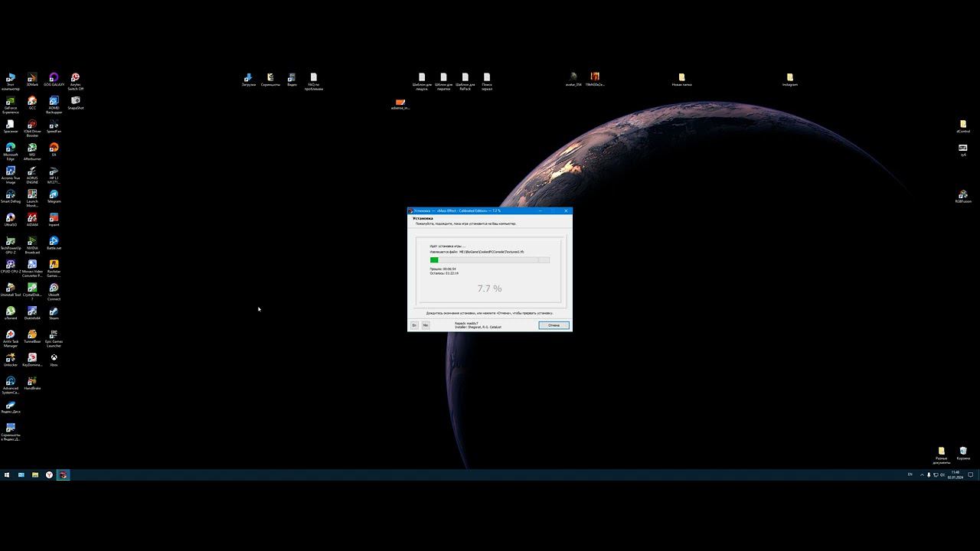
Task: Open GeForce Experience desktop icon
Action: [x=11, y=106]
